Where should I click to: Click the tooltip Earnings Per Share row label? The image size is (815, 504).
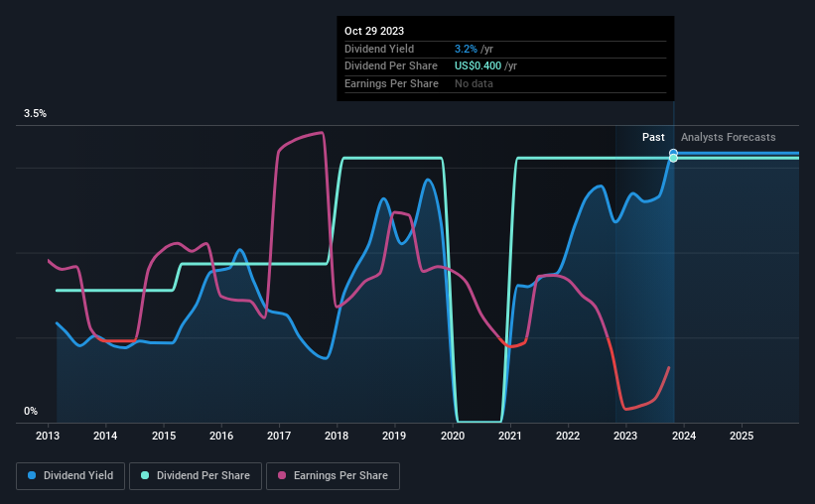click(391, 83)
